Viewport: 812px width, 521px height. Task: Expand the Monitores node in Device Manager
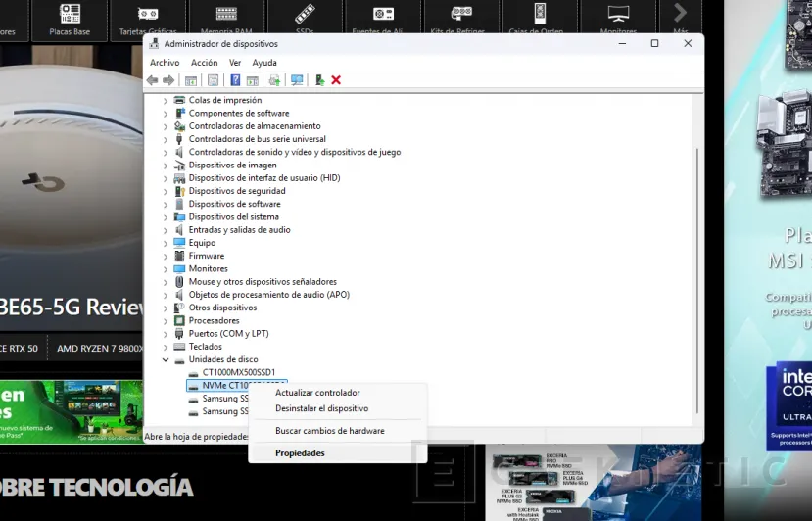(166, 268)
